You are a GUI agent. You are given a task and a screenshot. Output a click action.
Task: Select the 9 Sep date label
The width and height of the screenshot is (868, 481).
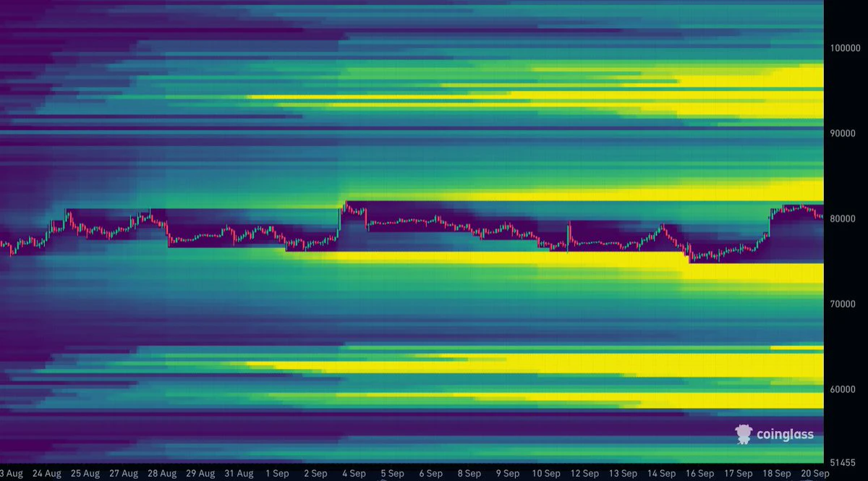click(507, 474)
